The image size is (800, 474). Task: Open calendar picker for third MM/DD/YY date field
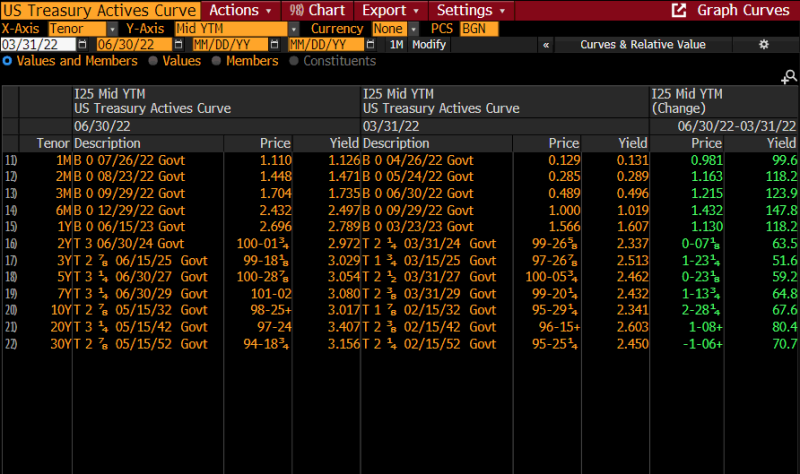click(274, 45)
